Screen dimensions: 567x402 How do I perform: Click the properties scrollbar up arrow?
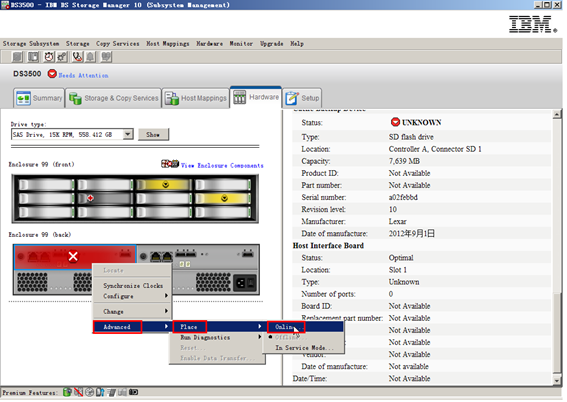[x=557, y=114]
